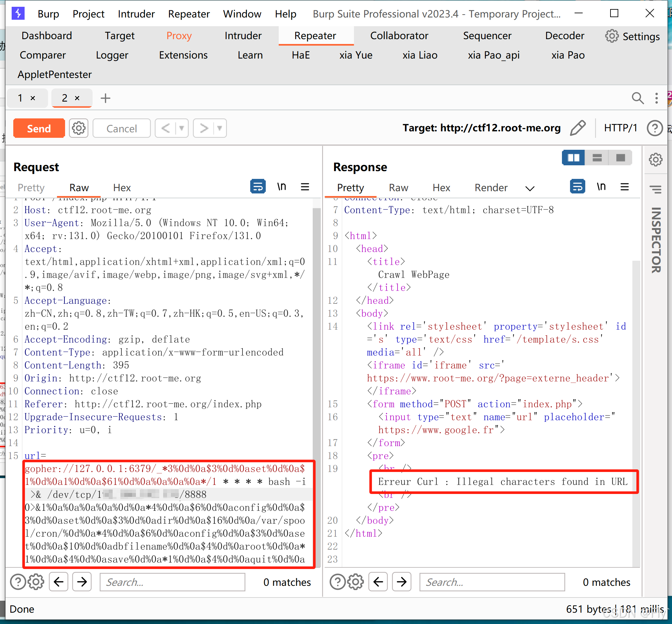Expand the INSPECTOR side panel

(655, 240)
